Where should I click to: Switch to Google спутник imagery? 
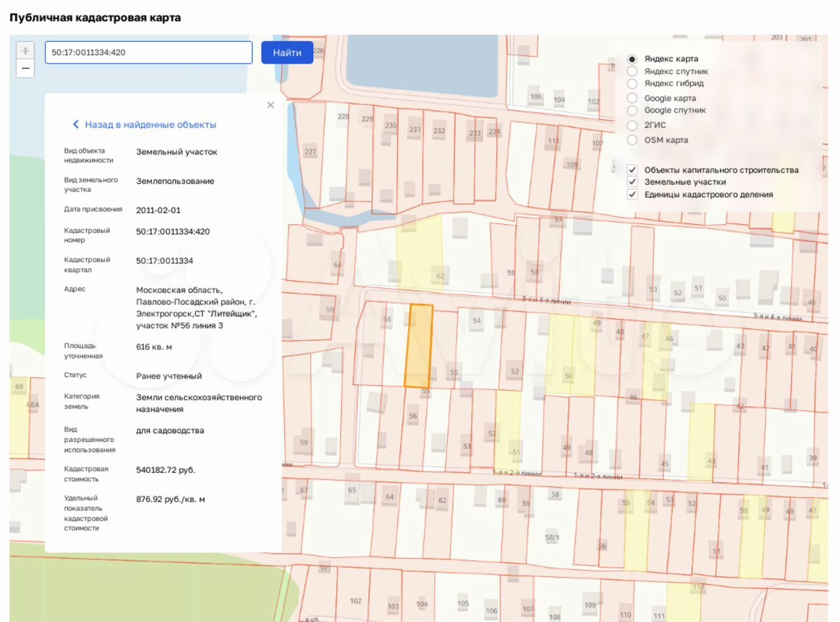pyautogui.click(x=633, y=111)
